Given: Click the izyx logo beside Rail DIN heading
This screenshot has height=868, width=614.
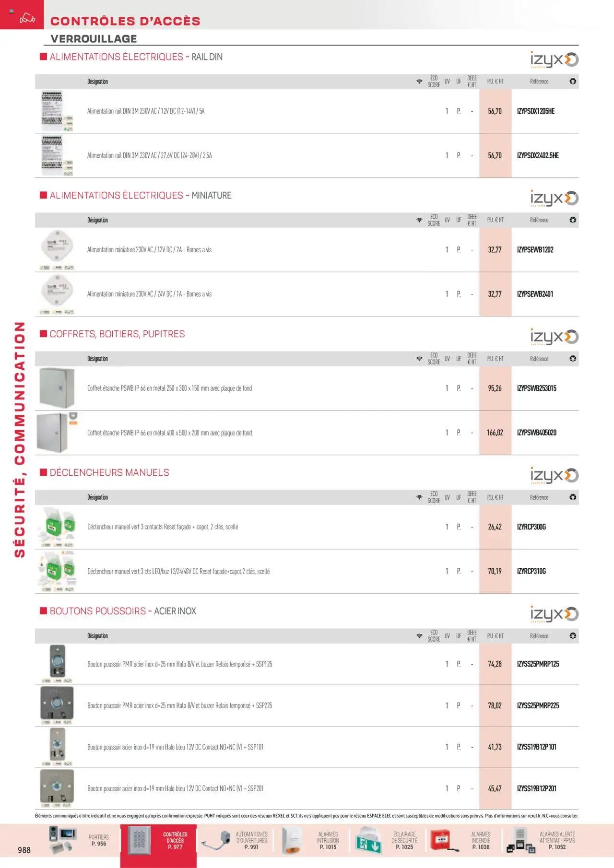Looking at the screenshot, I should pos(554,60).
